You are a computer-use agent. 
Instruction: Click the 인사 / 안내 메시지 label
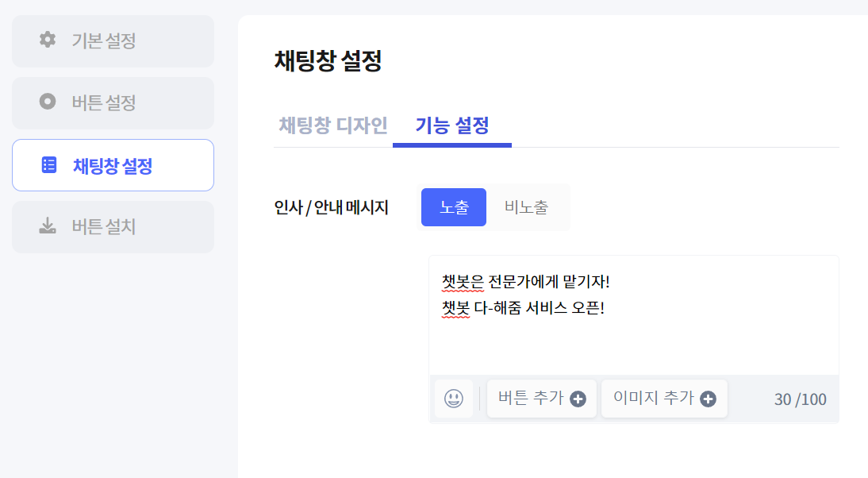tap(331, 207)
